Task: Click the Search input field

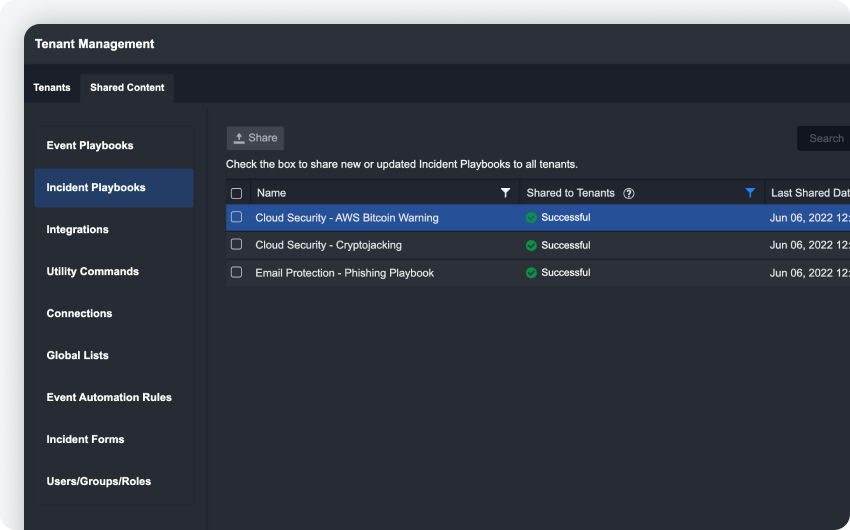Action: pyautogui.click(x=824, y=139)
